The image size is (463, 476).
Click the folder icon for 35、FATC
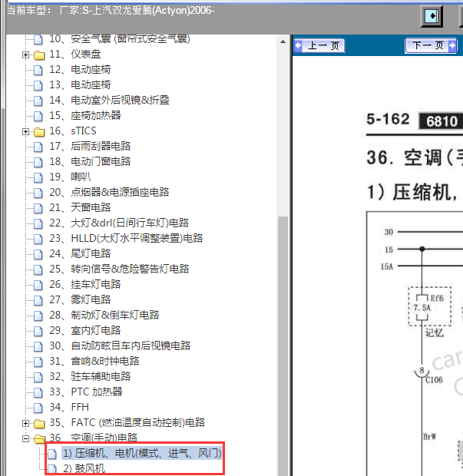(x=39, y=424)
